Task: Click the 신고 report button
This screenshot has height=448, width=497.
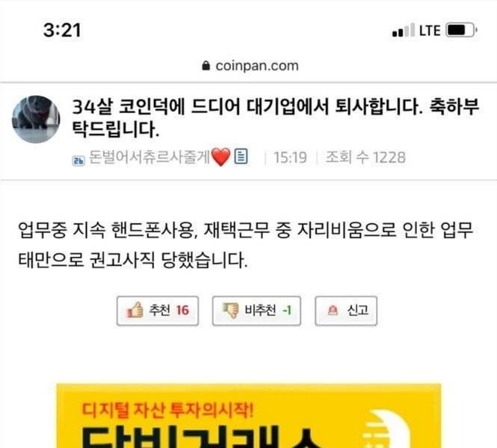Action: pos(346,311)
